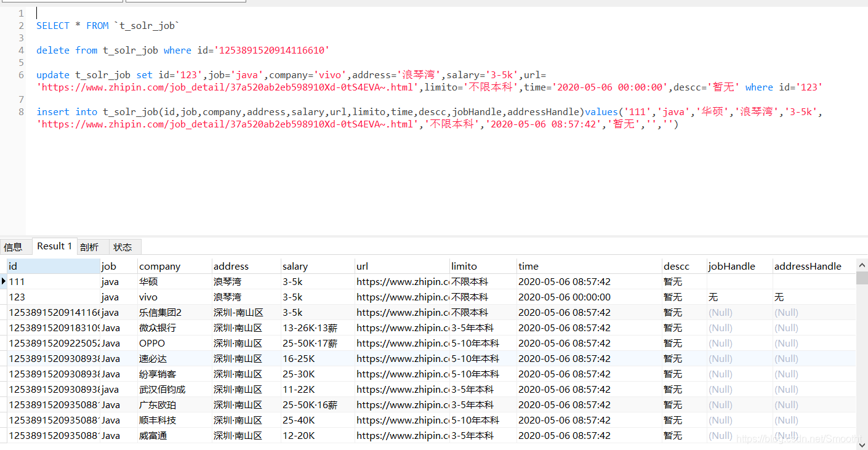
Task: Select the company cell OPPO
Action: pyautogui.click(x=175, y=343)
